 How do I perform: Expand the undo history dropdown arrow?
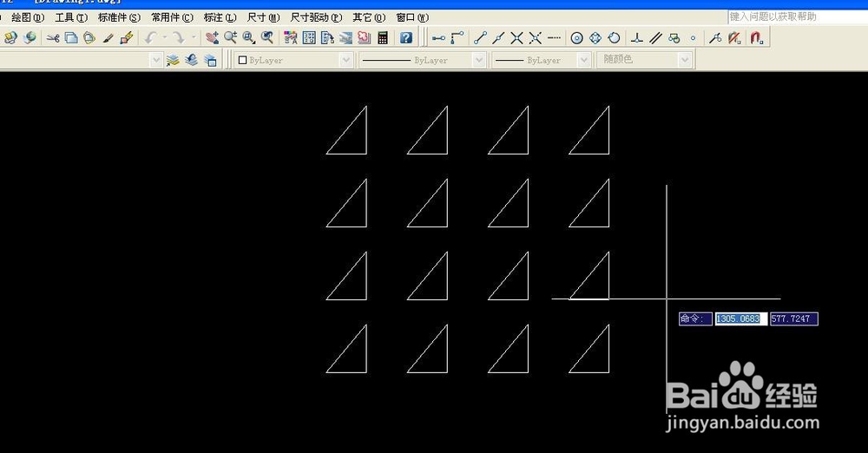click(164, 37)
